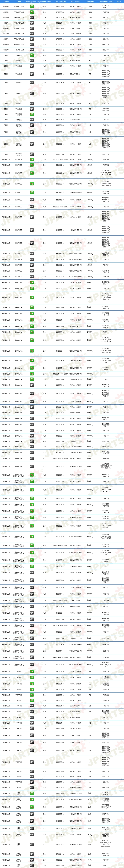
Task: Click the Moc silnika column header
Action: (75, 2)
